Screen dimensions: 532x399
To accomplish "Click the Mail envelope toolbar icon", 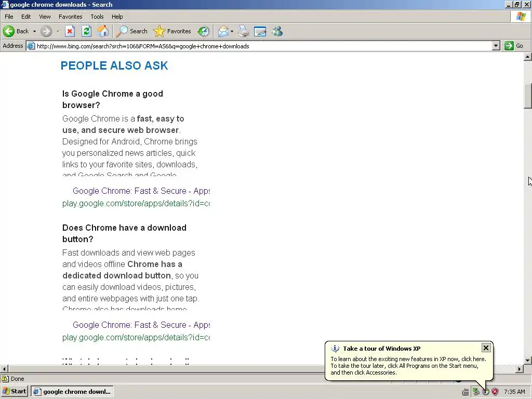I will coord(223,31).
